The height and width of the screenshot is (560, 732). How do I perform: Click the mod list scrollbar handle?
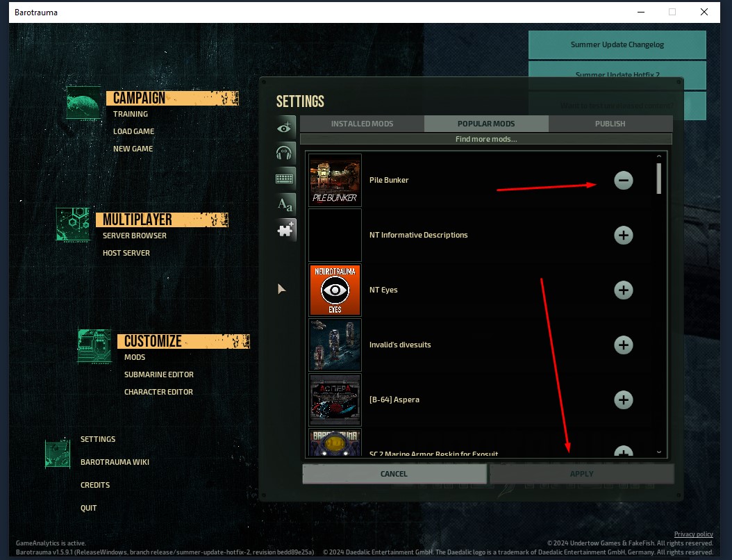(x=659, y=178)
